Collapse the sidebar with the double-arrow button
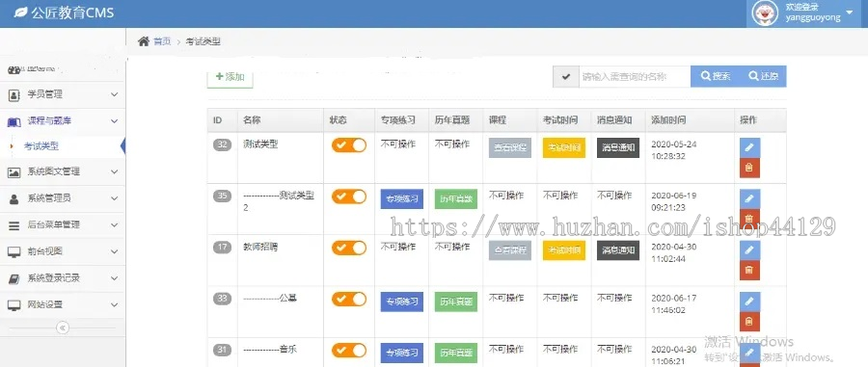Screen dimensions: 868x367 63,328
